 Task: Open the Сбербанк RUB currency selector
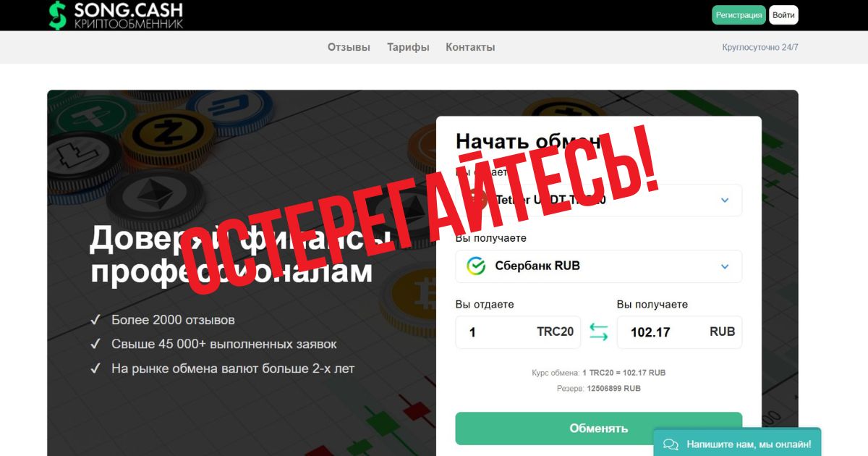point(598,266)
